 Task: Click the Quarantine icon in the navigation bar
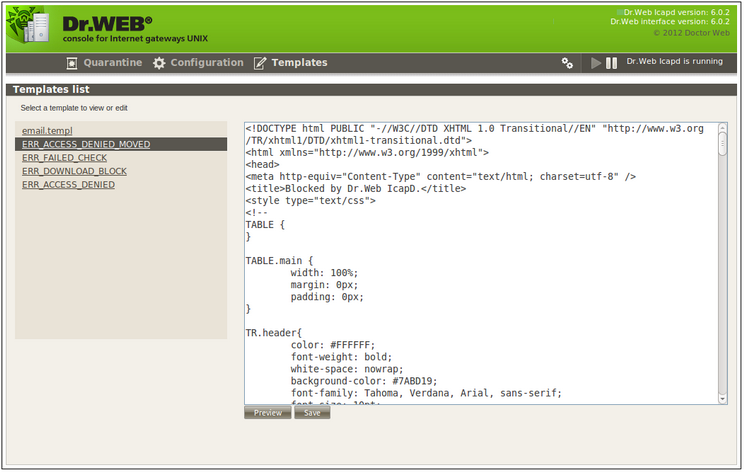click(x=72, y=63)
